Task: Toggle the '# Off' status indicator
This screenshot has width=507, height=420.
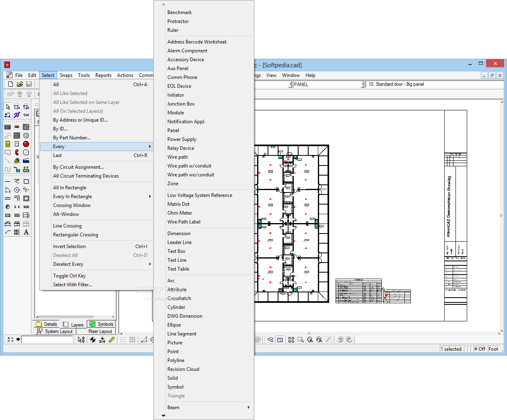Action: pyautogui.click(x=480, y=349)
